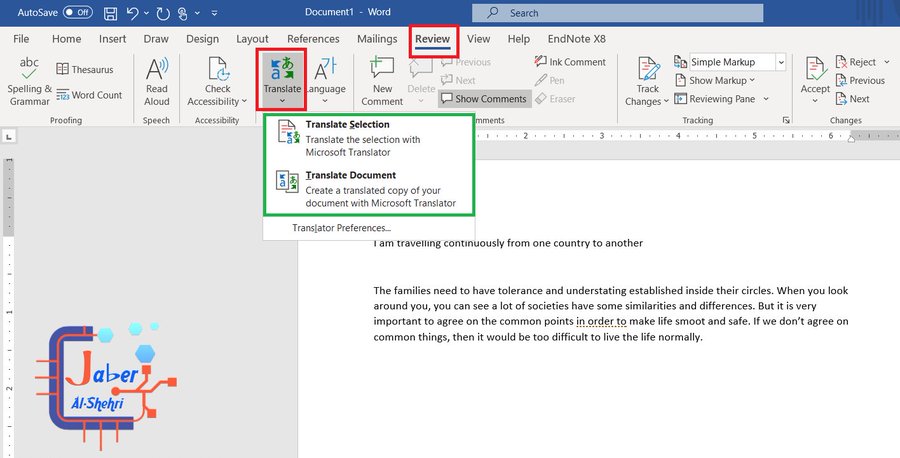Click the horizontal ruler right indent marker
The height and width of the screenshot is (458, 900).
851,138
